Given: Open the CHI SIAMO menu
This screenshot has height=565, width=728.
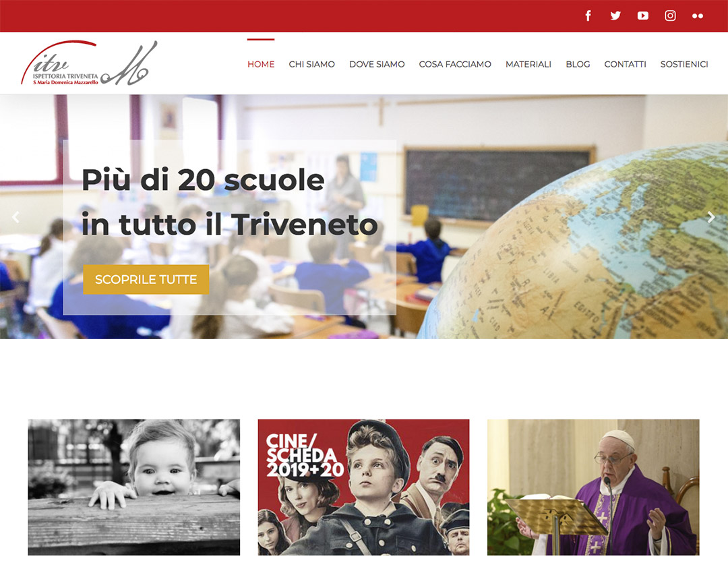Looking at the screenshot, I should coord(311,64).
